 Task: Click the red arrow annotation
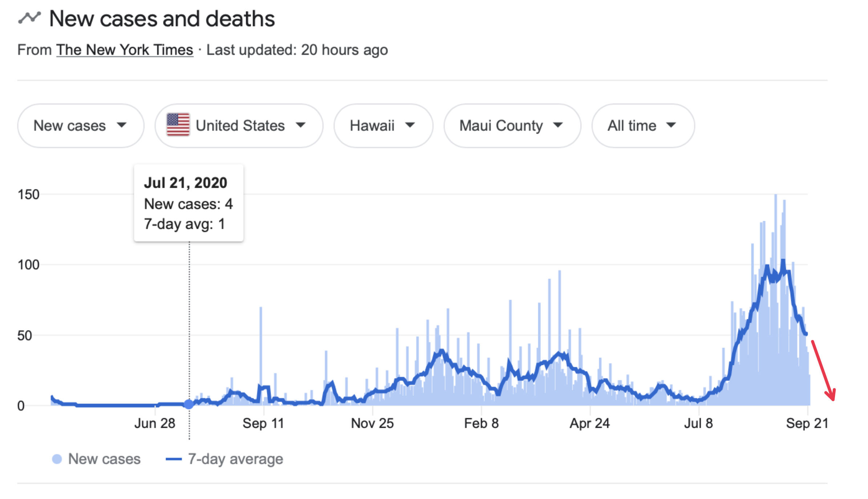pos(824,370)
